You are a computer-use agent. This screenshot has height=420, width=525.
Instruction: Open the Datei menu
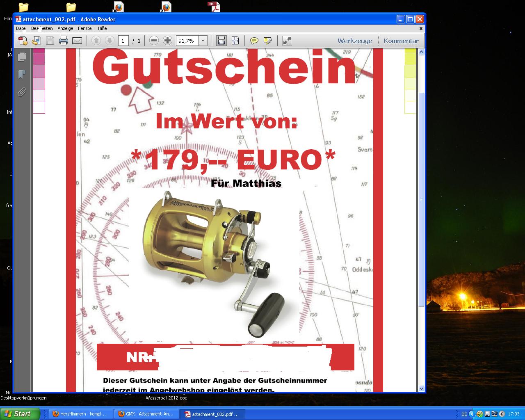click(x=21, y=28)
